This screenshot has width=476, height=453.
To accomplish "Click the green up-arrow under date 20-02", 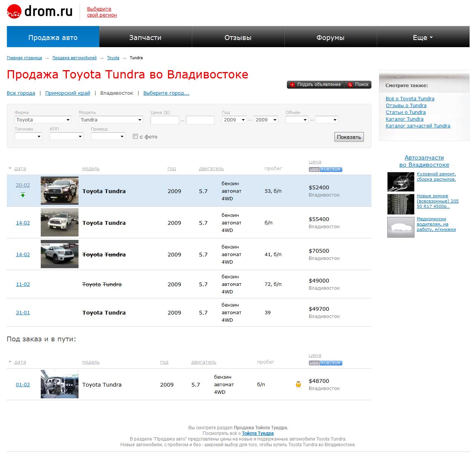I will pos(23,195).
